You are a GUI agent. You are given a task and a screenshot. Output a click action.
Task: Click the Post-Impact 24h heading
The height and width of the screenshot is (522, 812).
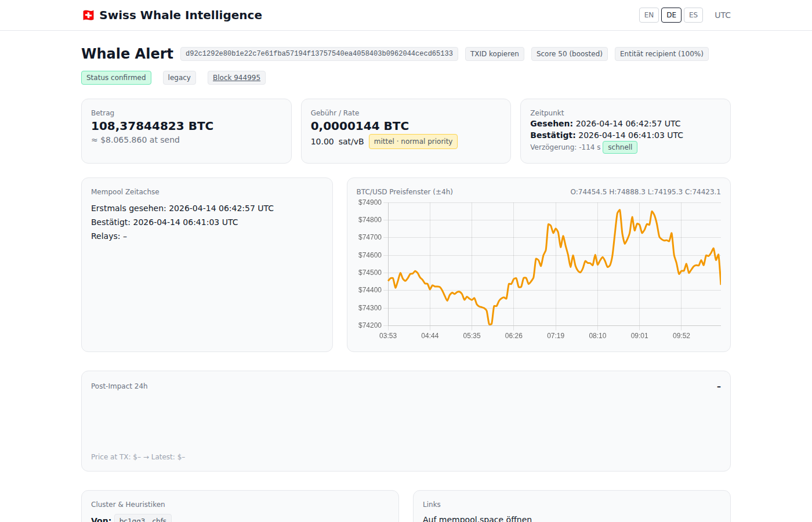(119, 386)
